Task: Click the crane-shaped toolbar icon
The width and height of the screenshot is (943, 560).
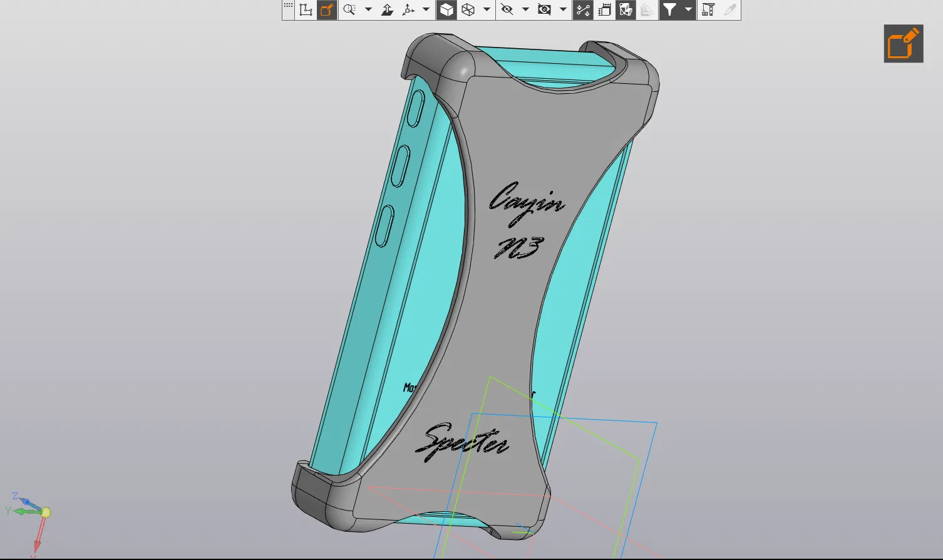Action: (708, 9)
